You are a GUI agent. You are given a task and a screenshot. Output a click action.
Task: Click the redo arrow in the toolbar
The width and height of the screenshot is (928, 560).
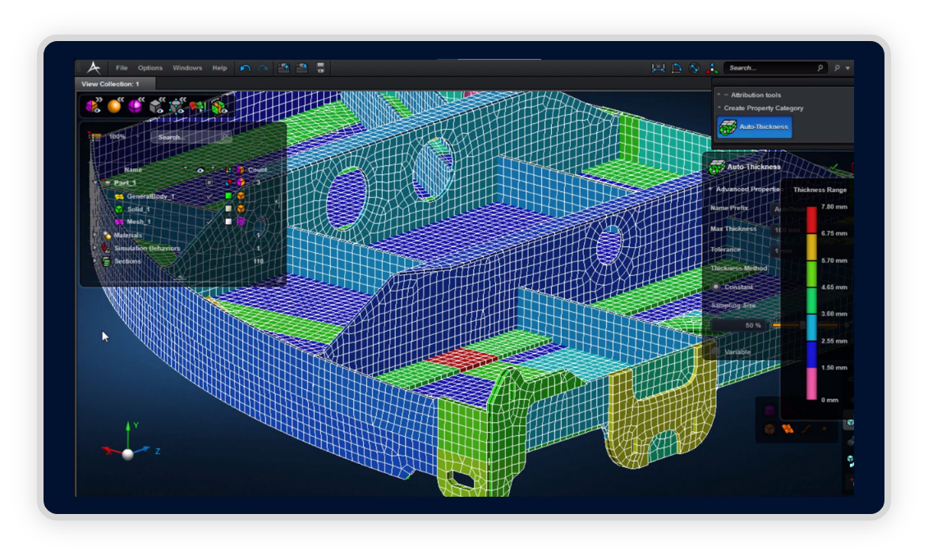tap(263, 68)
